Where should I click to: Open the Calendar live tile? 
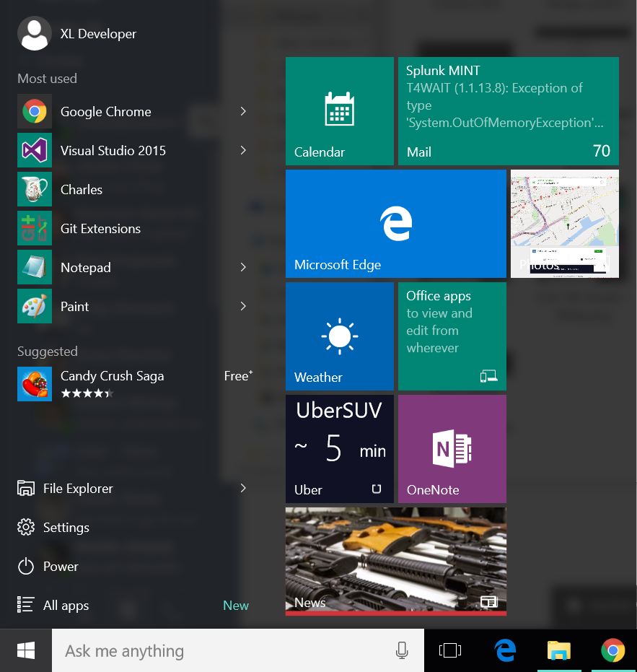(x=339, y=111)
